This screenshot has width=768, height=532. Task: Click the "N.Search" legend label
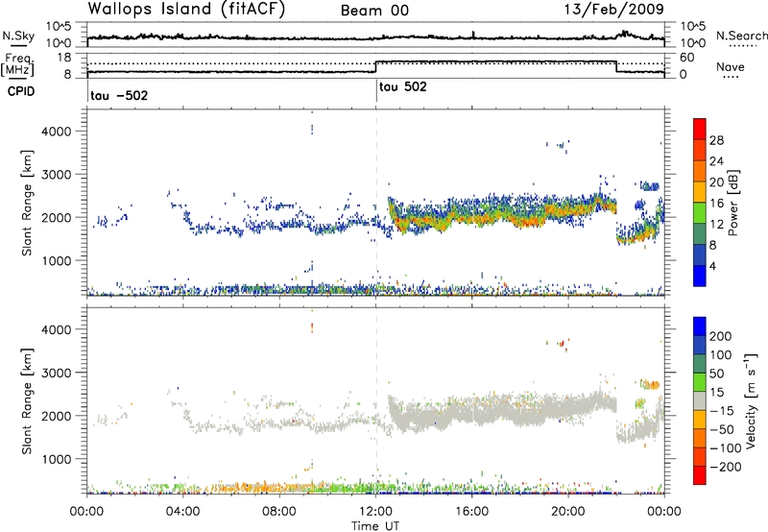[x=741, y=36]
